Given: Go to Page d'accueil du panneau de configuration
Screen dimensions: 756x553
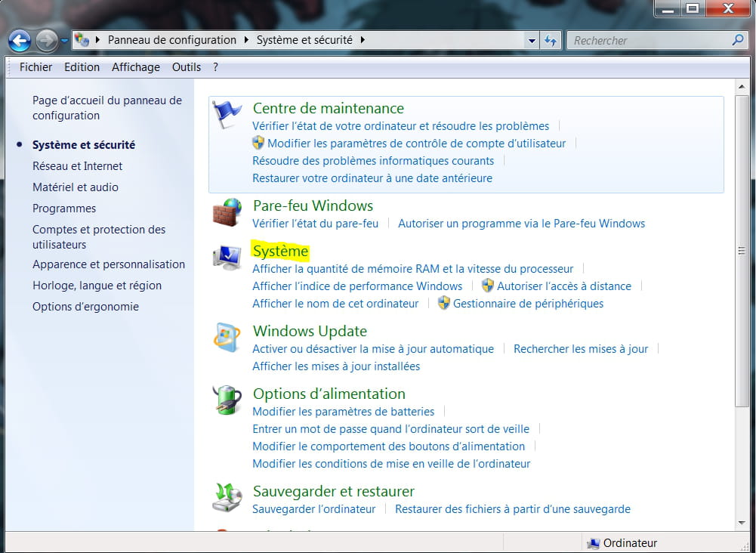Looking at the screenshot, I should tap(107, 108).
